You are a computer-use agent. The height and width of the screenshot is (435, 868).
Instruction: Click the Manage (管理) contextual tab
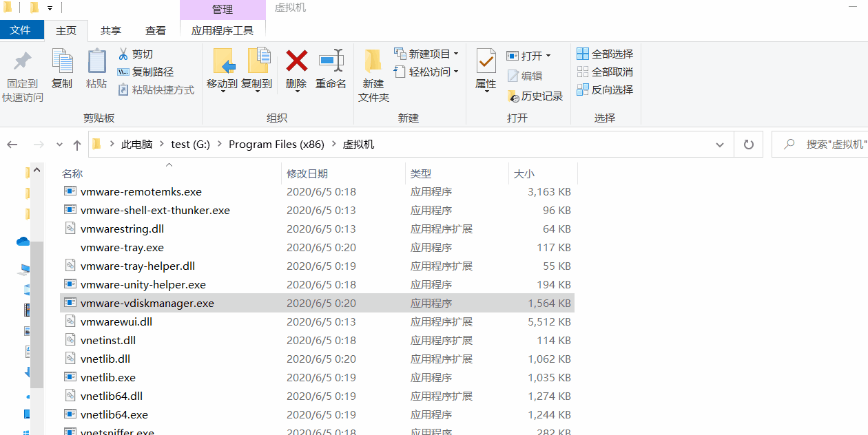pos(223,10)
